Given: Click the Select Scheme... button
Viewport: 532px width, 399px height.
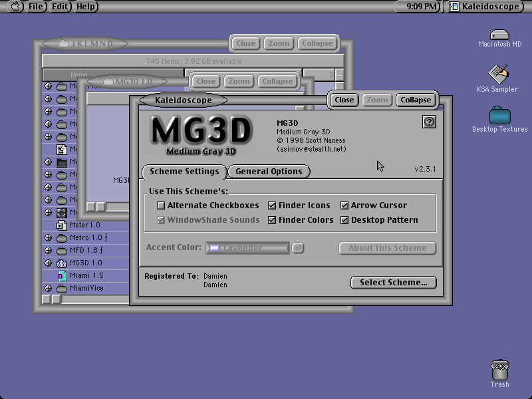Looking at the screenshot, I should click(x=394, y=283).
